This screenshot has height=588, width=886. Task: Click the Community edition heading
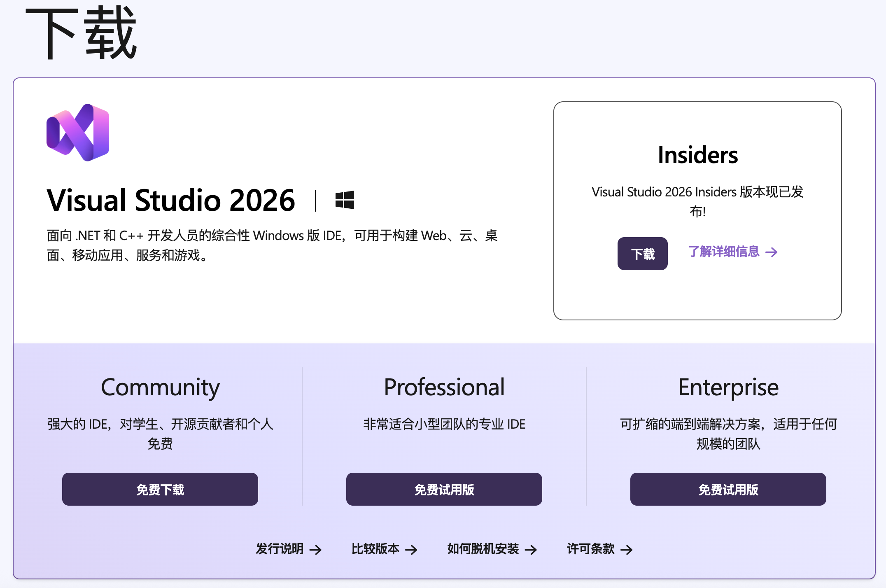(160, 387)
